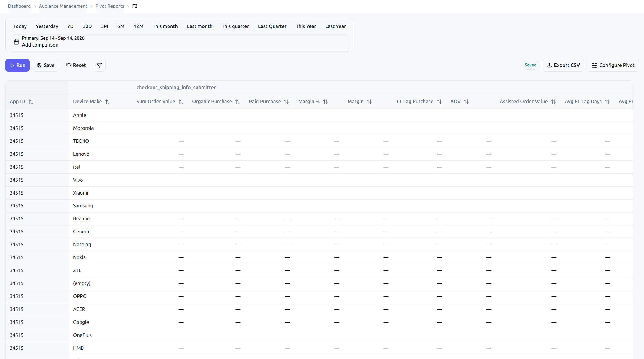Click the calendar icon in date range
Screen dimensions: 644x359
tap(16, 42)
